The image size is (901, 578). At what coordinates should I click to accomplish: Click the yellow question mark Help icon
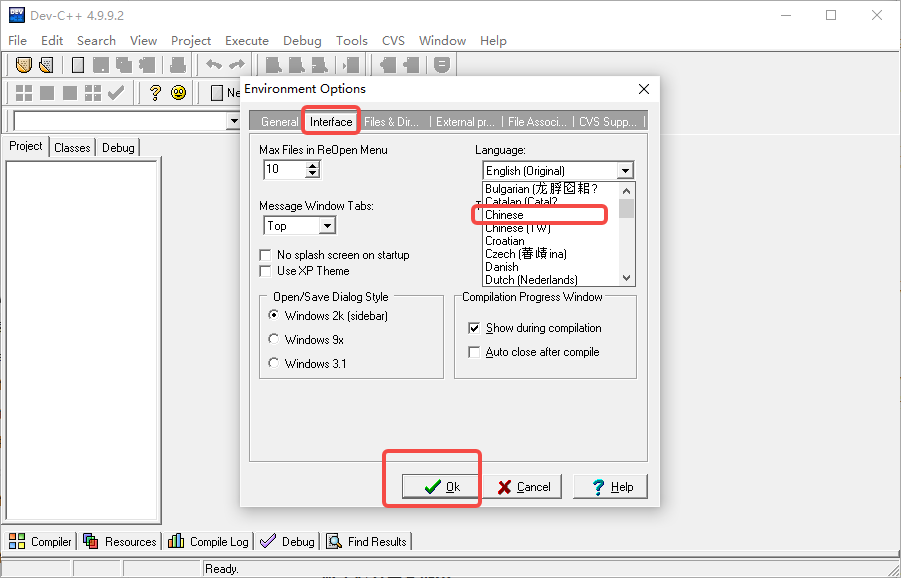[155, 93]
